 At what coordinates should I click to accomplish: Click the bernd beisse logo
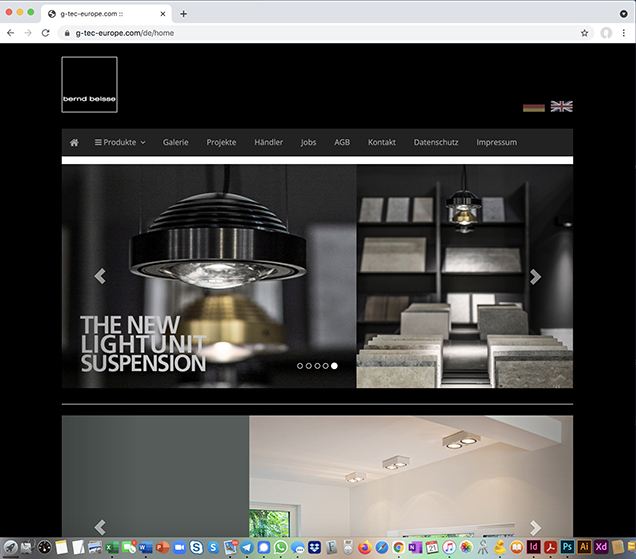point(89,85)
